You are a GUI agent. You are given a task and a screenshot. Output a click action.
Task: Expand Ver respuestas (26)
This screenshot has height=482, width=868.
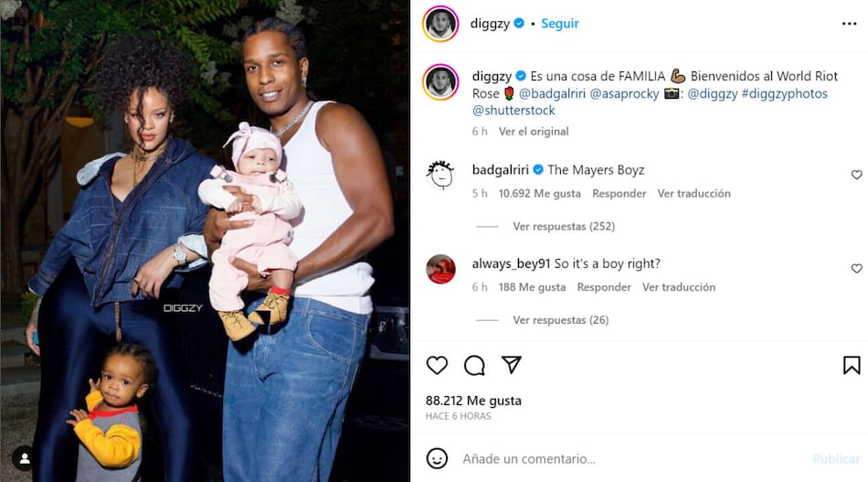[x=560, y=320]
